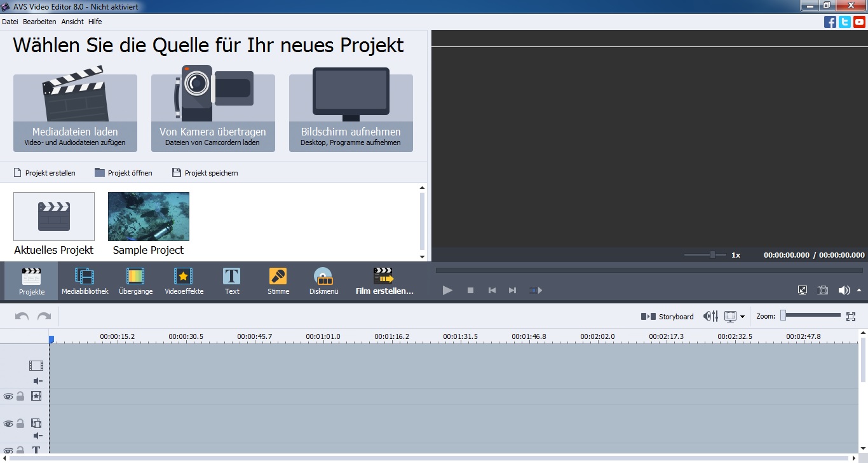
Task: Mute the preview volume speaker icon
Action: point(844,290)
